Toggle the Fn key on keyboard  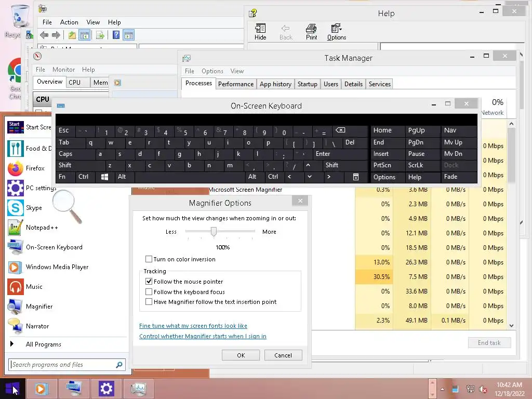point(65,177)
